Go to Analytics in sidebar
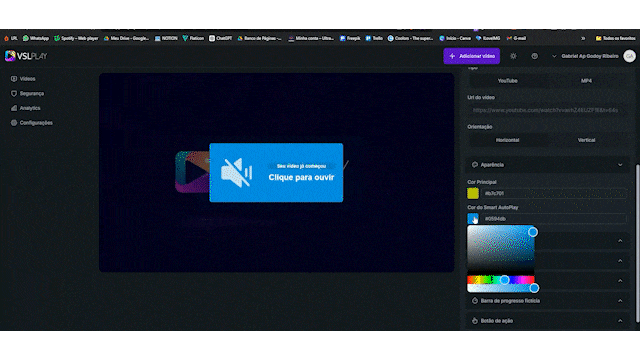 tap(25, 108)
